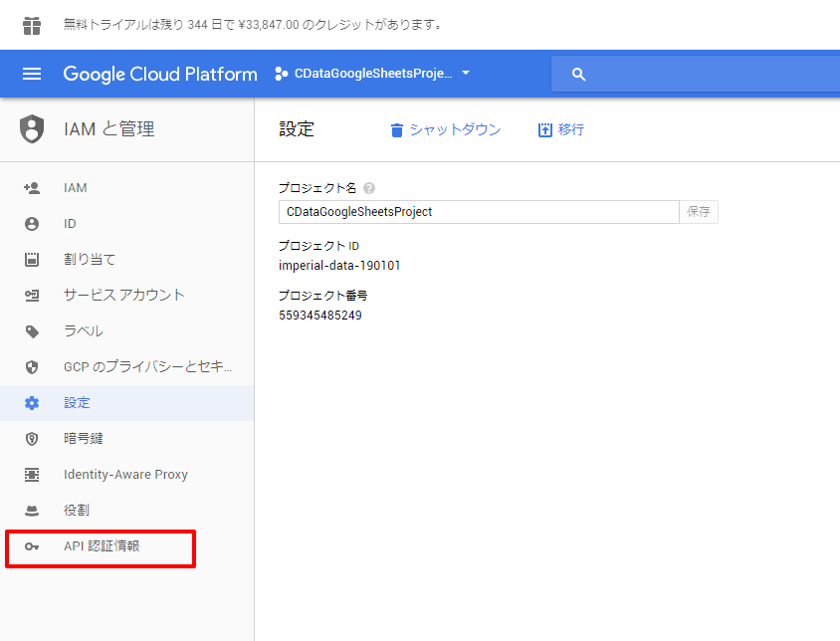Open Identity-Aware Proxy in the sidebar
The image size is (840, 641).
pos(127,475)
